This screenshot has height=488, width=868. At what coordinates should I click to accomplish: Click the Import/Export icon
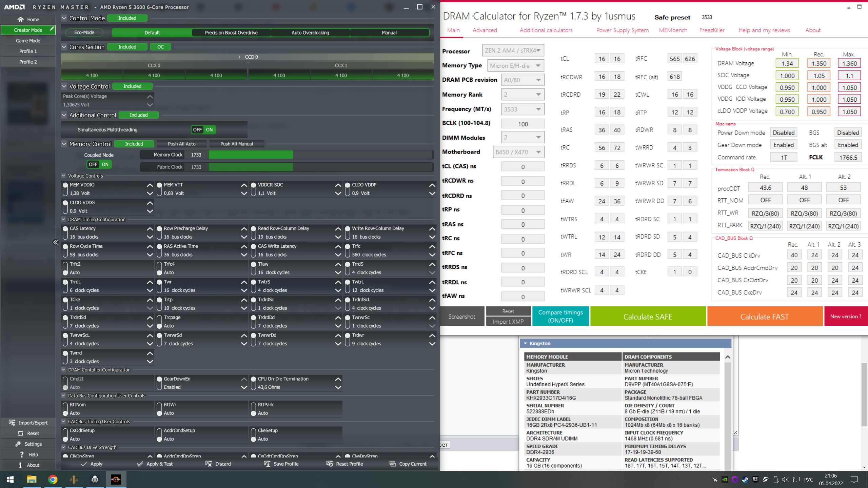tap(12, 423)
